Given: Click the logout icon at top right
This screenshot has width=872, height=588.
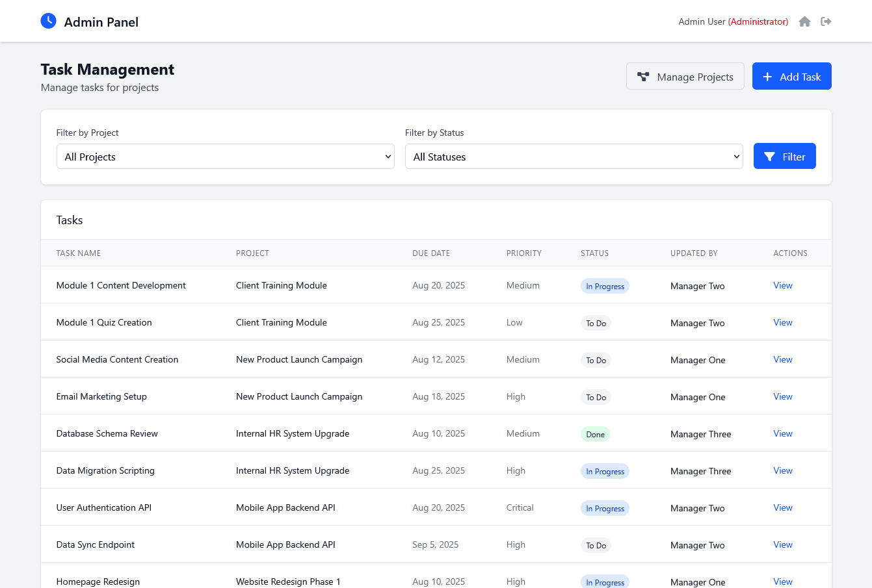Looking at the screenshot, I should 826,21.
